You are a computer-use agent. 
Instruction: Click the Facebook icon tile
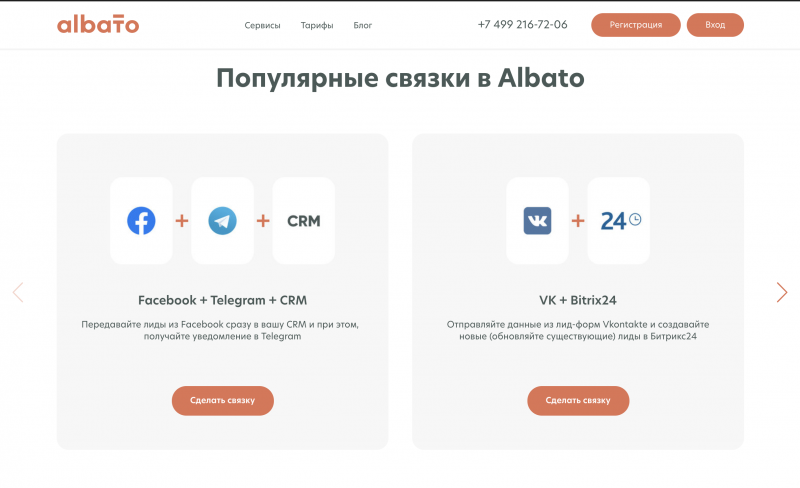[x=141, y=221]
